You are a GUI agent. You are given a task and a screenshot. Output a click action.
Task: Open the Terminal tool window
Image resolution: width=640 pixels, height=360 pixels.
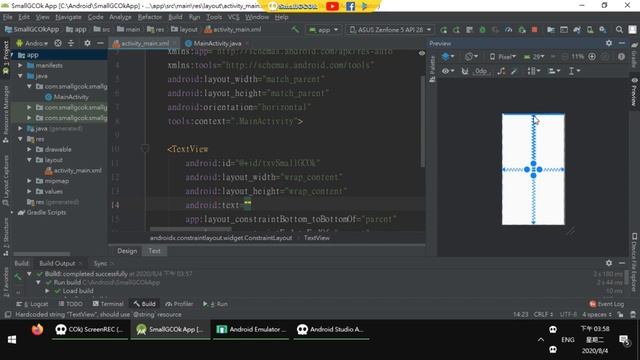tap(108, 304)
